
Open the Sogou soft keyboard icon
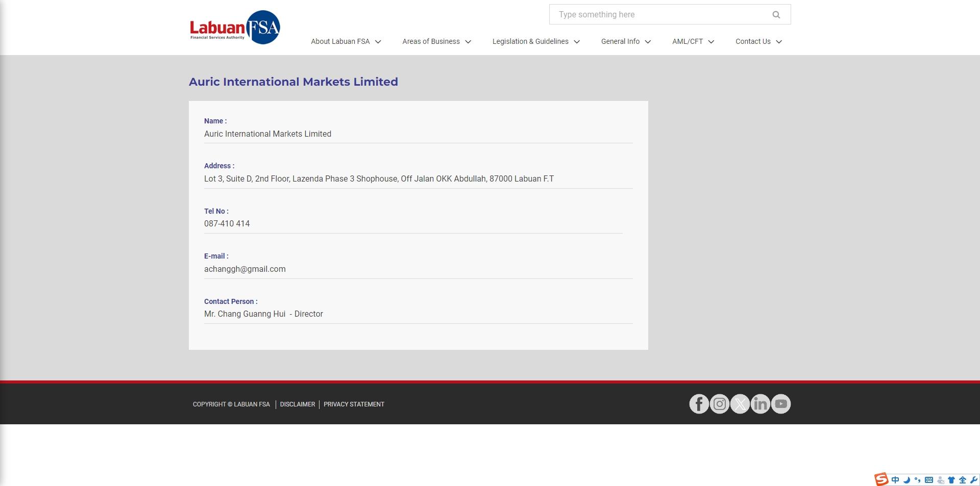(929, 480)
